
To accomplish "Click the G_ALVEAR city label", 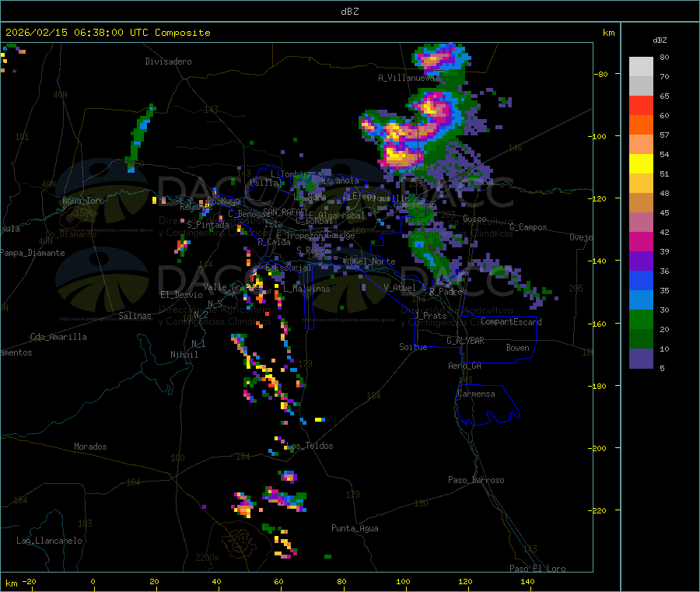I will [465, 341].
